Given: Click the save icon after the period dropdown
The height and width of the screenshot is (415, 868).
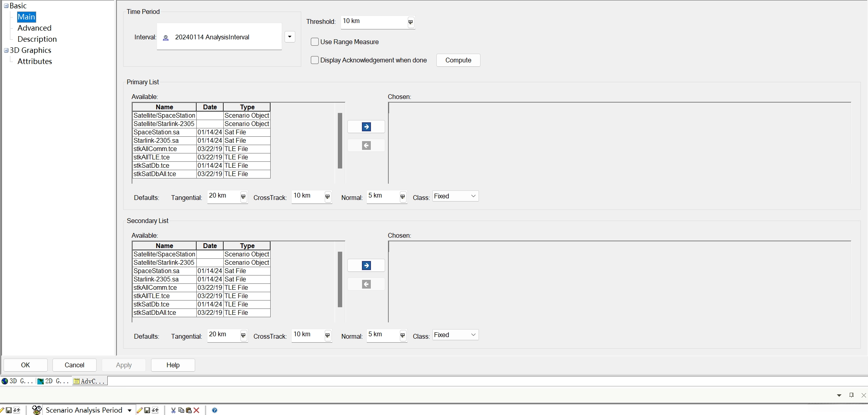Looking at the screenshot, I should click(x=147, y=410).
